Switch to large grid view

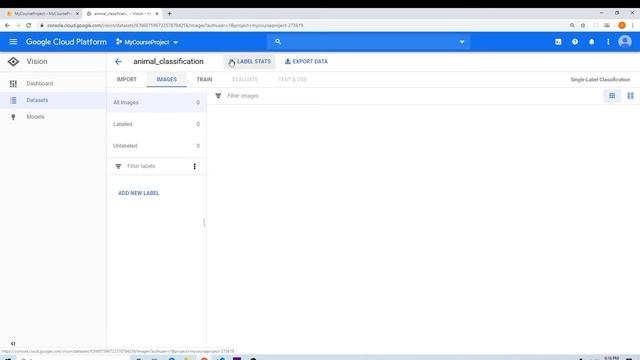coord(630,96)
